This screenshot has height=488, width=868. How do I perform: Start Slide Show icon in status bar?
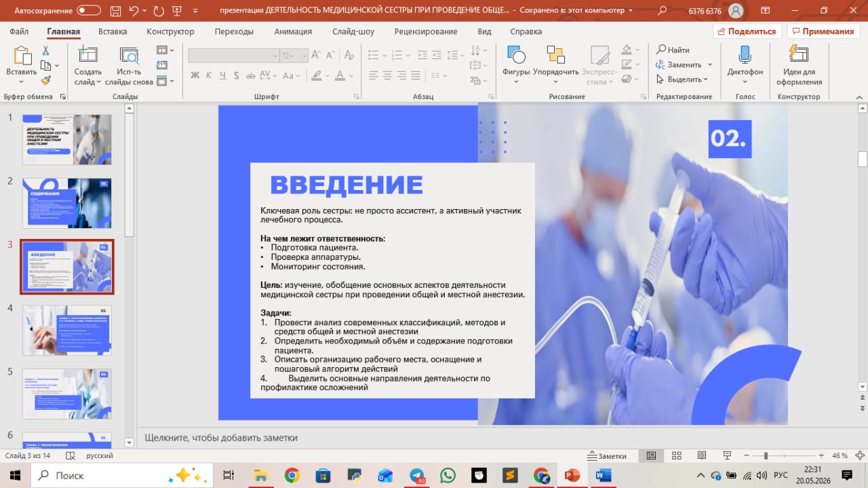click(x=727, y=456)
